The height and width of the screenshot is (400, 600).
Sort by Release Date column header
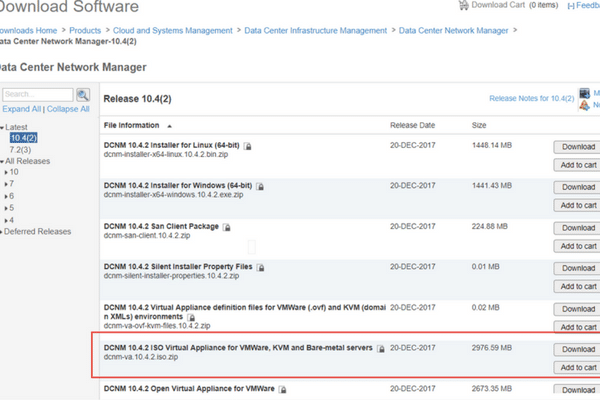point(412,126)
